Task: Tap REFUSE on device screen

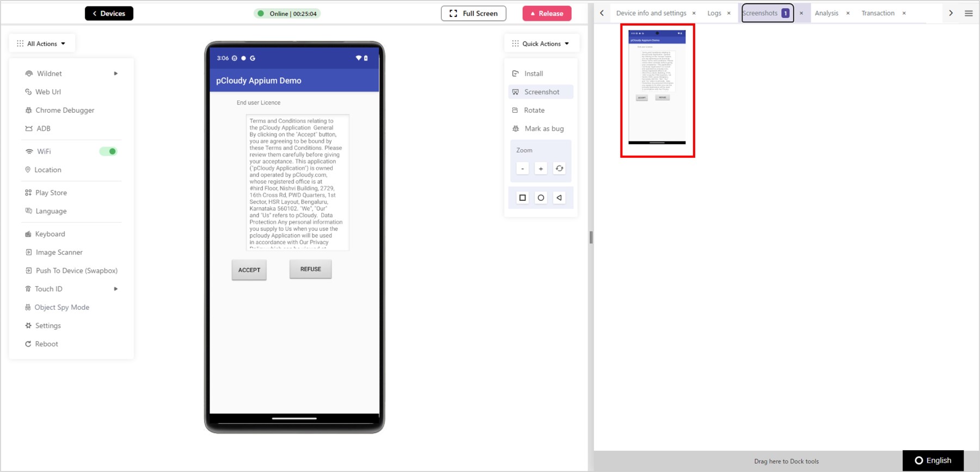Action: click(x=310, y=269)
